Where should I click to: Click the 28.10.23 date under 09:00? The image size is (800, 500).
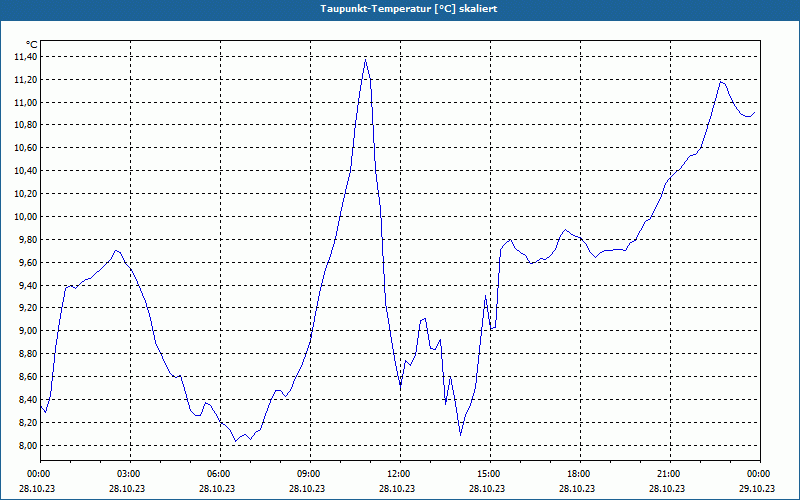click(x=307, y=488)
